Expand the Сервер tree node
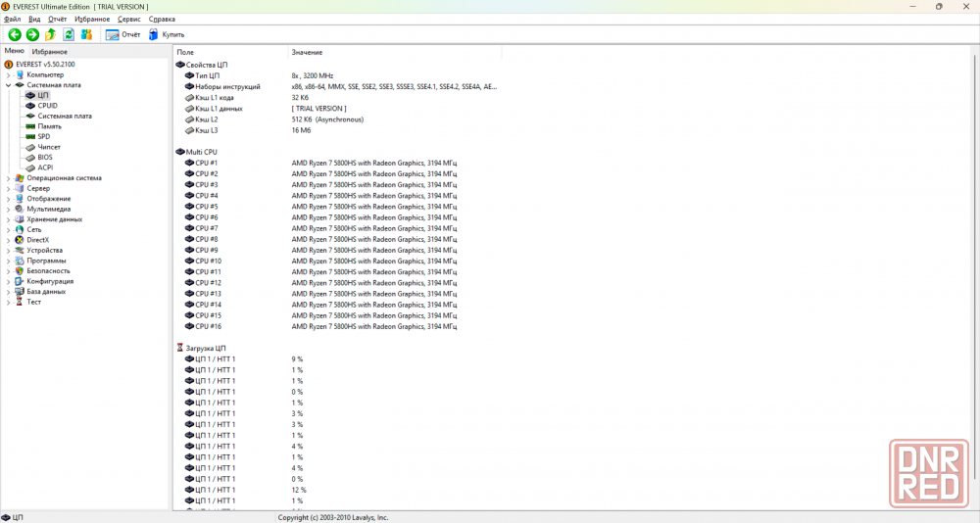The width and height of the screenshot is (980, 523). point(8,189)
